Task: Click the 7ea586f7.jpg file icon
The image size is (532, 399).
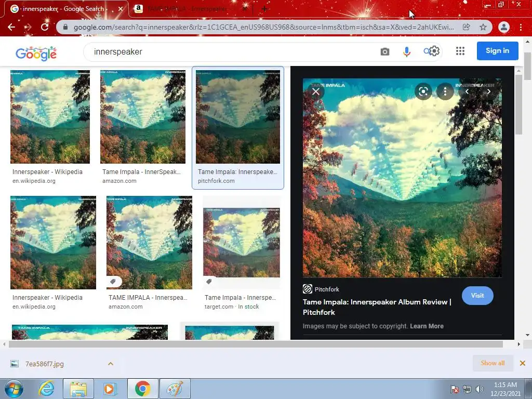Action: point(15,364)
